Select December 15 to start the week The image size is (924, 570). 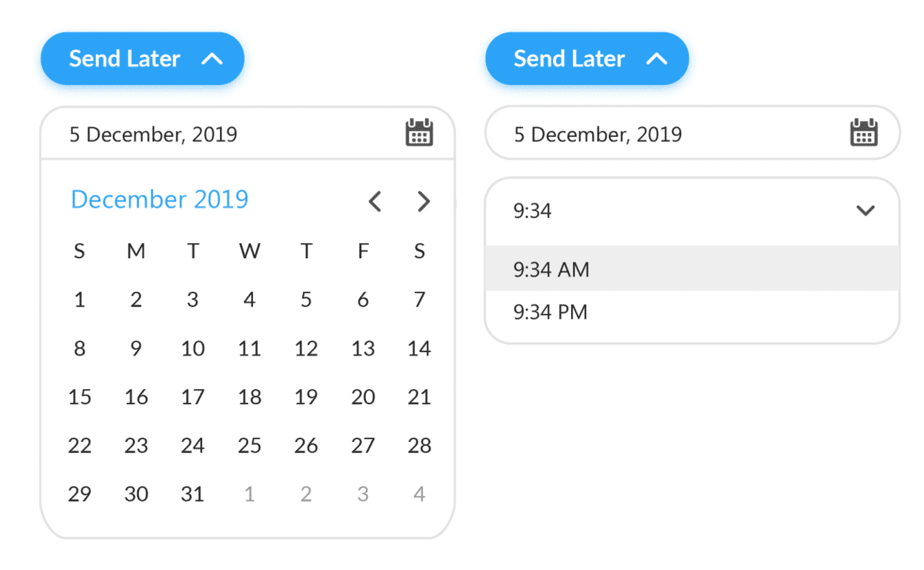point(80,397)
